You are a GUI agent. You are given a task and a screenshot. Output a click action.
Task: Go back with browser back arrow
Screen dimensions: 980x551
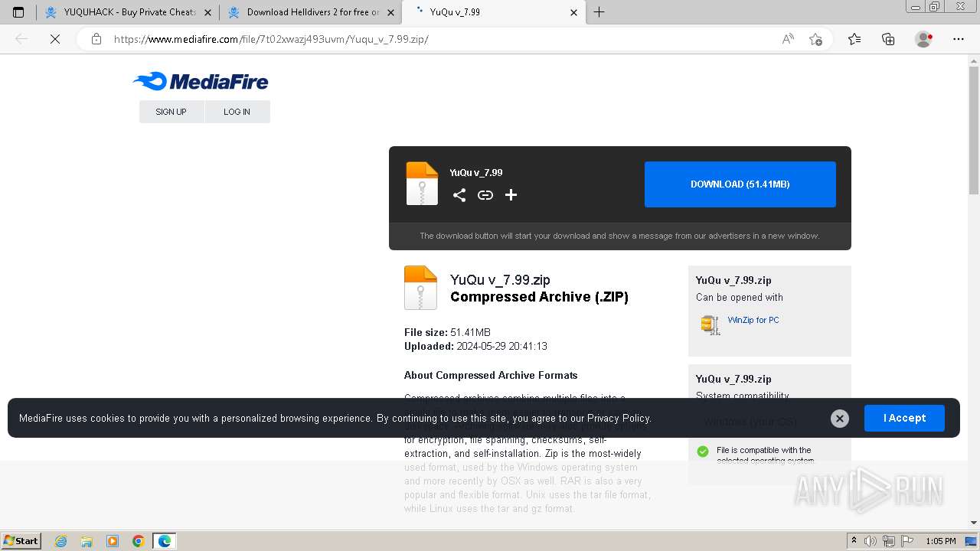21,39
